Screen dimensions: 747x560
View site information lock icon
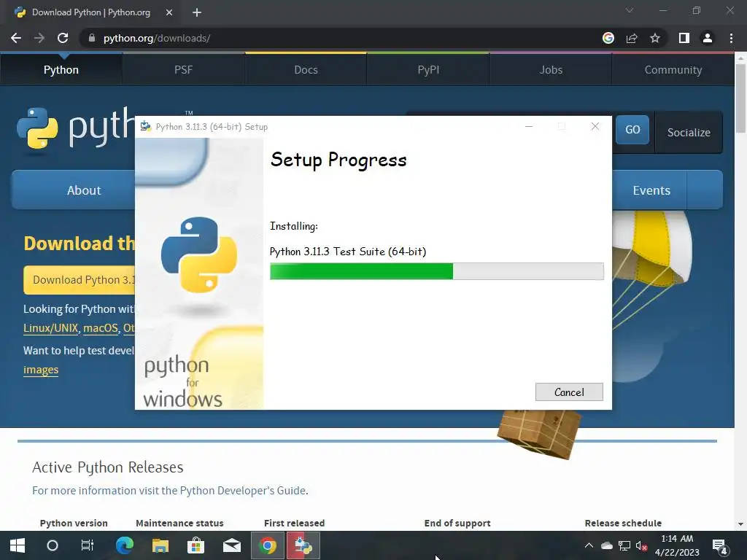click(x=92, y=38)
